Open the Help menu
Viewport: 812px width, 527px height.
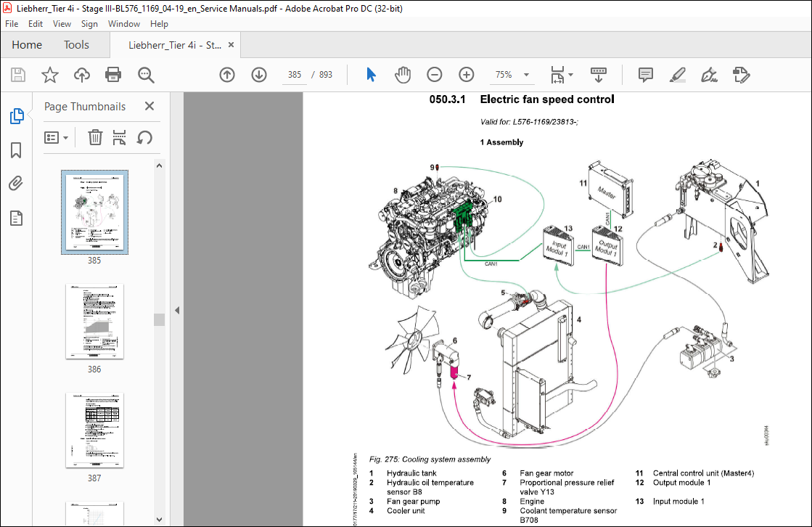159,24
